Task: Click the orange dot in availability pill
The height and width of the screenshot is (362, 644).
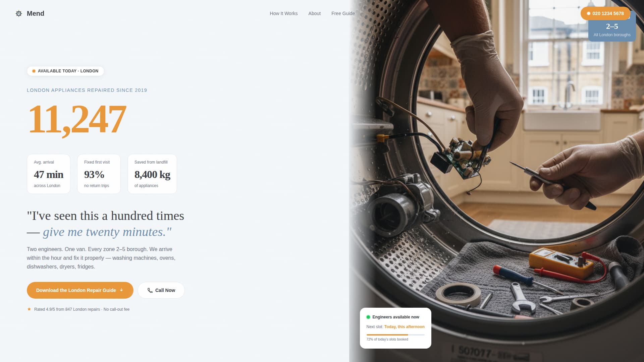Action: pos(34,71)
